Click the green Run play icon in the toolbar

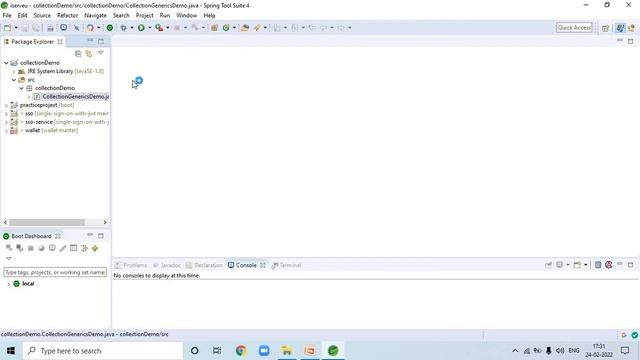click(141, 28)
